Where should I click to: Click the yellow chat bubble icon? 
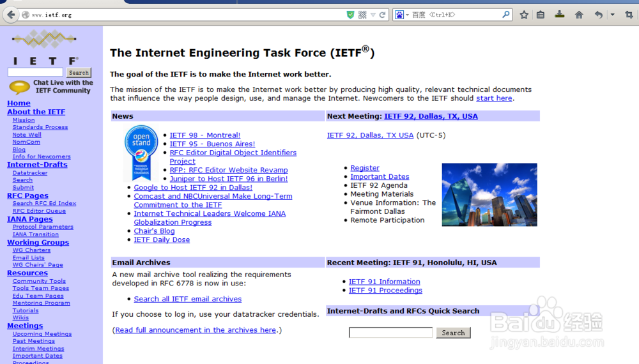click(x=19, y=86)
